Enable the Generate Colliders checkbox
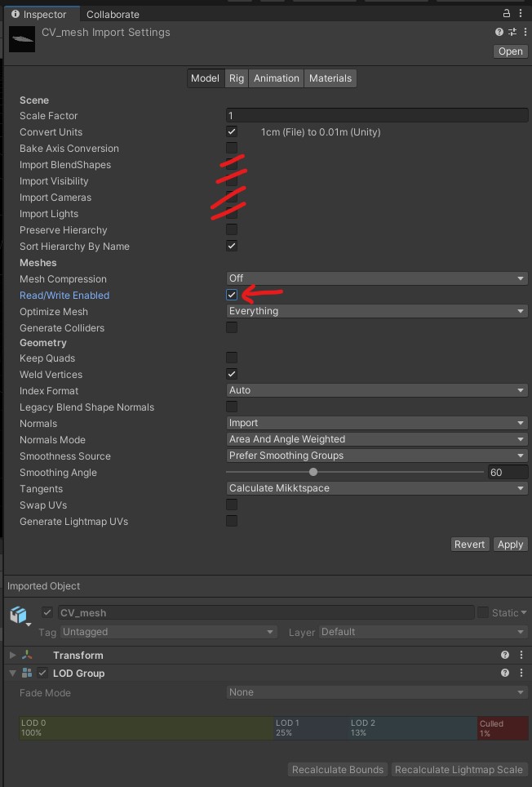The height and width of the screenshot is (787, 532). tap(232, 327)
